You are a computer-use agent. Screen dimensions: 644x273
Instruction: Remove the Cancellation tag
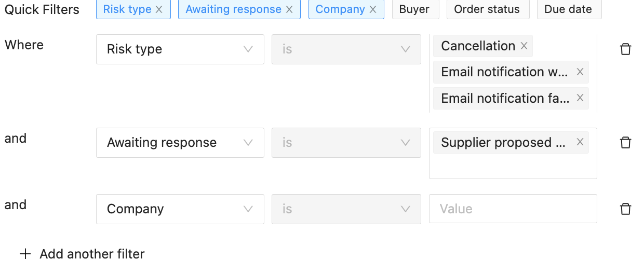[x=524, y=46]
